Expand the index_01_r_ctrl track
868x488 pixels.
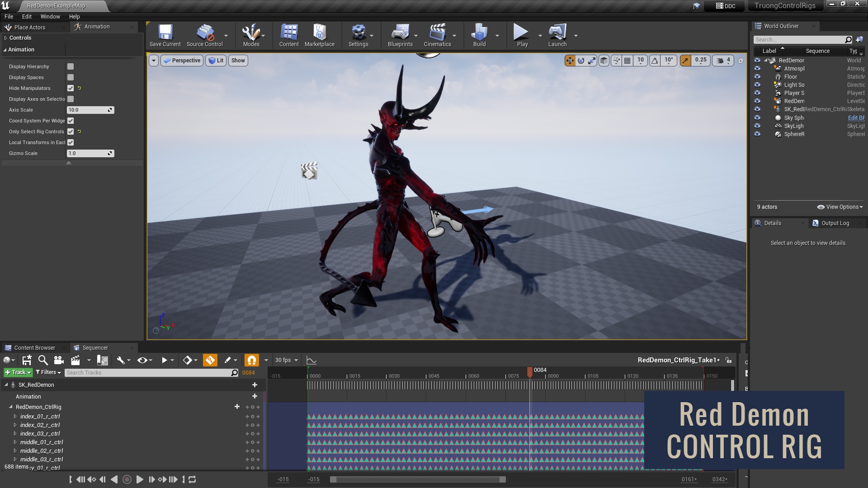pos(15,416)
